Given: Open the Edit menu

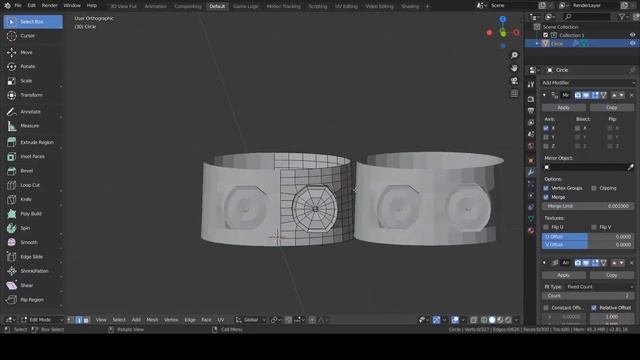Looking at the screenshot, I should (31, 6).
